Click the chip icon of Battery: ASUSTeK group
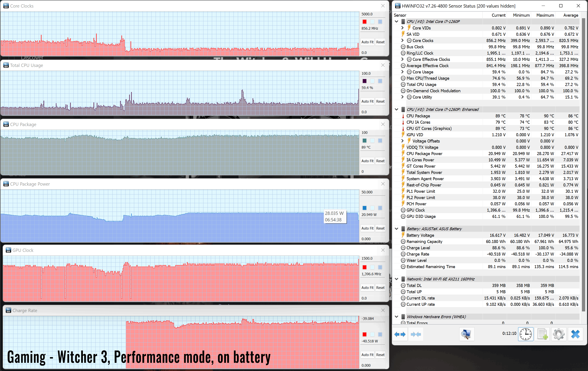The image size is (588, 371). pos(403,229)
